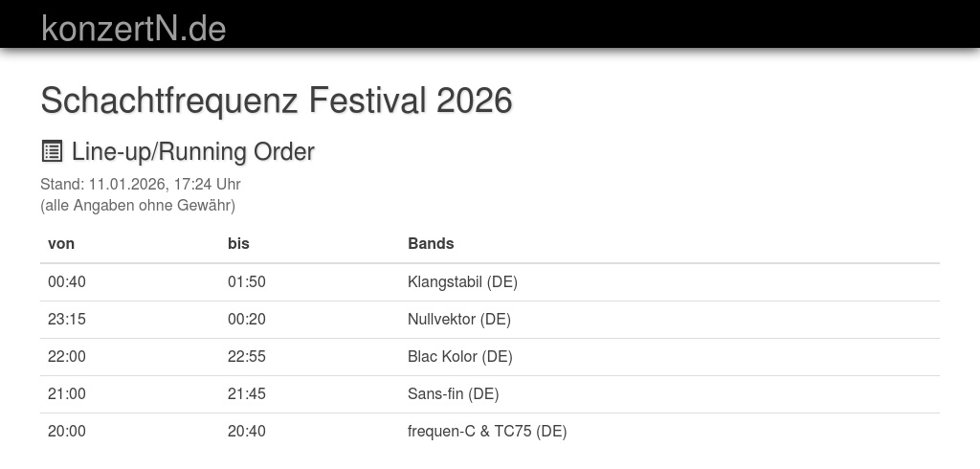The width and height of the screenshot is (980, 469).
Task: Click the "von" column header
Action: [61, 243]
